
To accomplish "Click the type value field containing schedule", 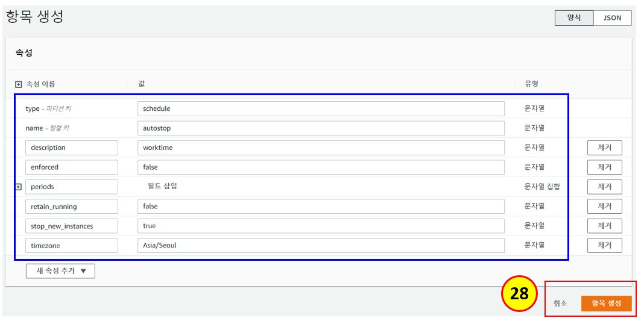I will point(321,108).
